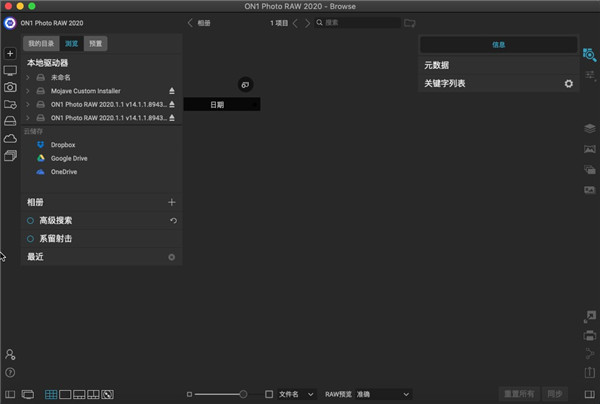Go to next item chevron
Screen dimensions: 600x404
click(307, 23)
